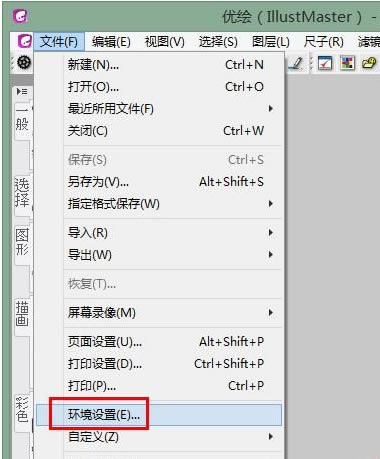
Task: Click the pen tool icon in toolbar
Action: 296,63
